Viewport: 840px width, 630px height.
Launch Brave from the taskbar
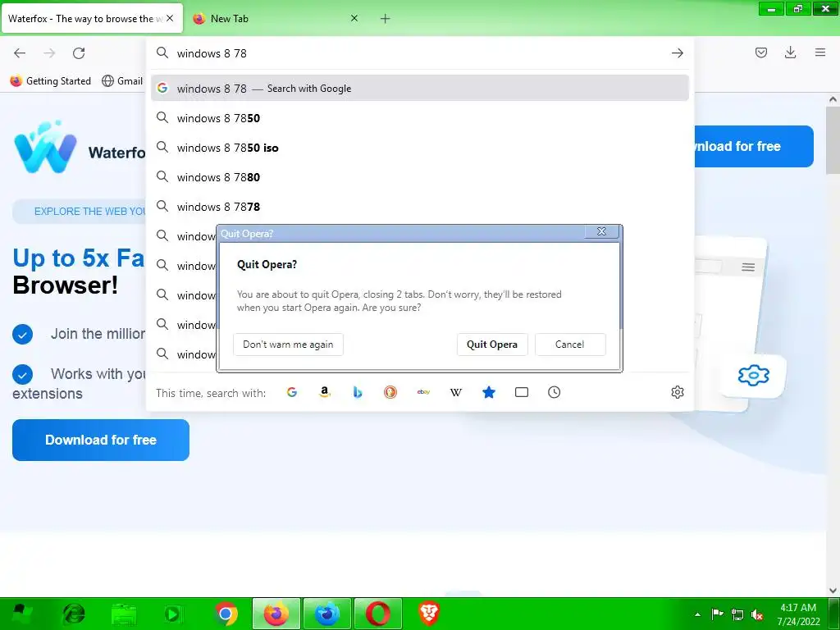click(x=428, y=614)
